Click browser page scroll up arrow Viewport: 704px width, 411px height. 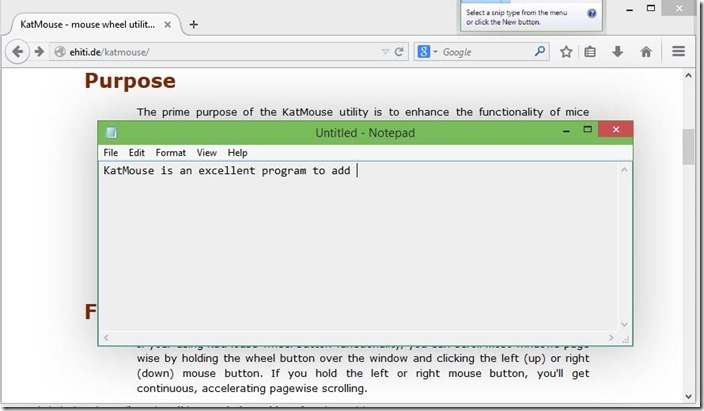click(688, 75)
